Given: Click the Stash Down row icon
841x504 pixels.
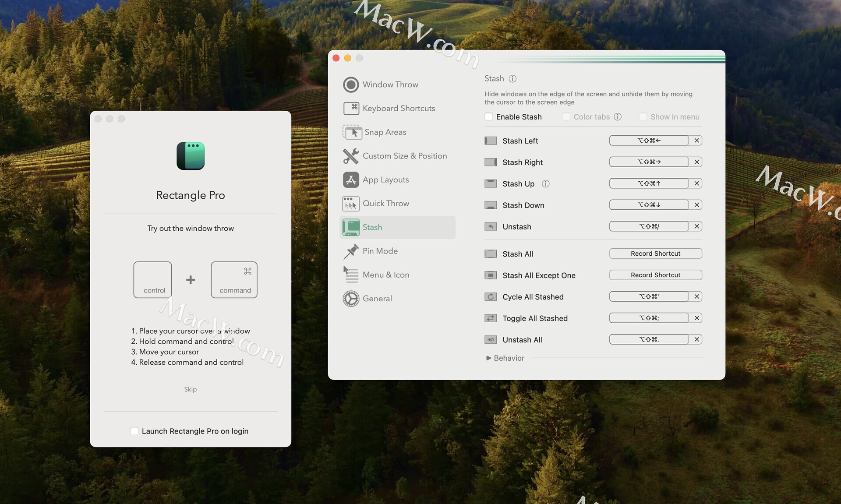Looking at the screenshot, I should (491, 205).
